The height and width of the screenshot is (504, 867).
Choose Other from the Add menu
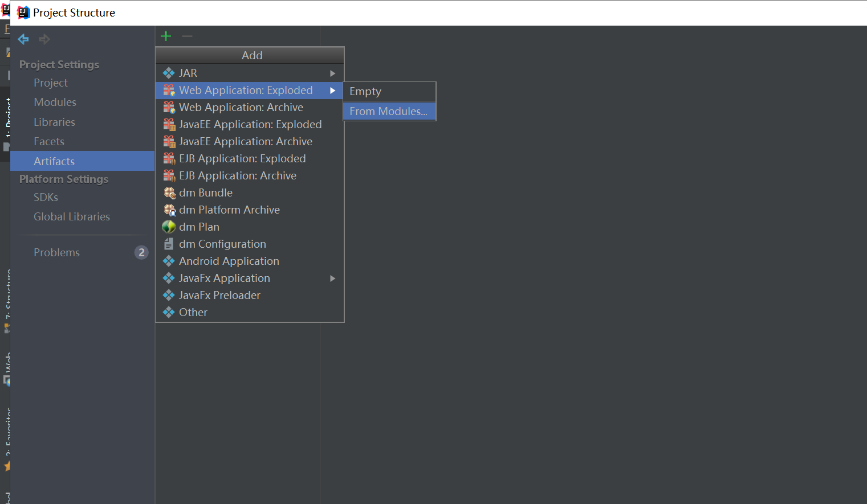pyautogui.click(x=250, y=312)
